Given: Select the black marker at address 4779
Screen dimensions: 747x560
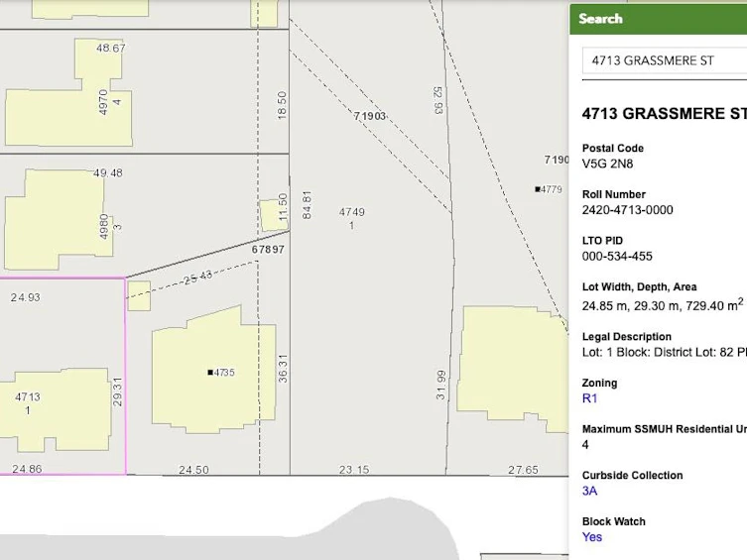Looking at the screenshot, I should 538,189.
